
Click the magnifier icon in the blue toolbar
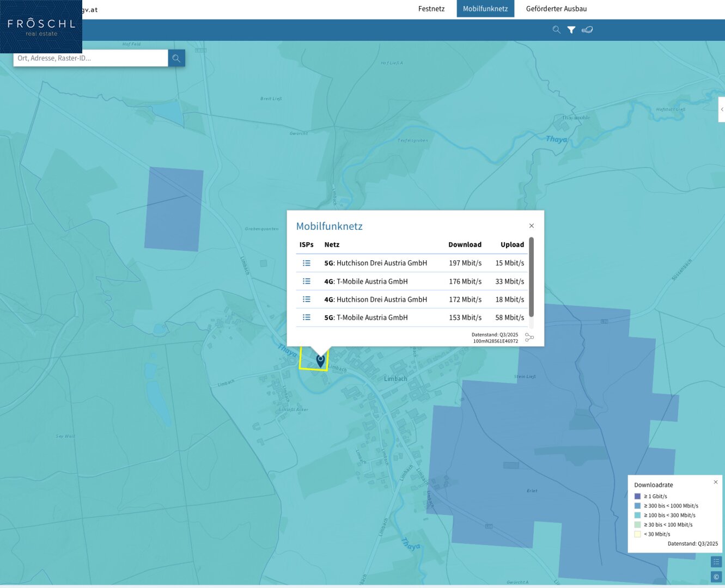pyautogui.click(x=556, y=30)
